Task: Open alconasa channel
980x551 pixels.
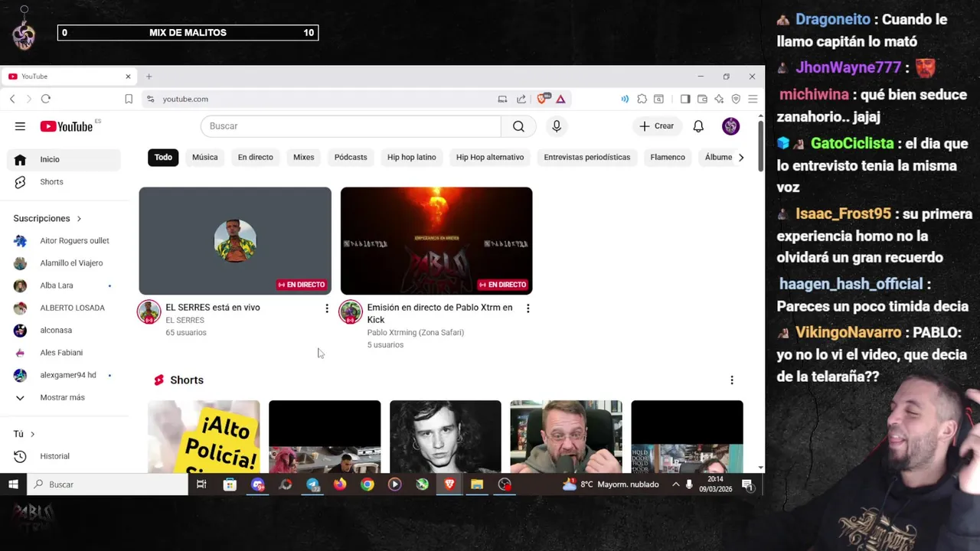Action: pos(64,331)
